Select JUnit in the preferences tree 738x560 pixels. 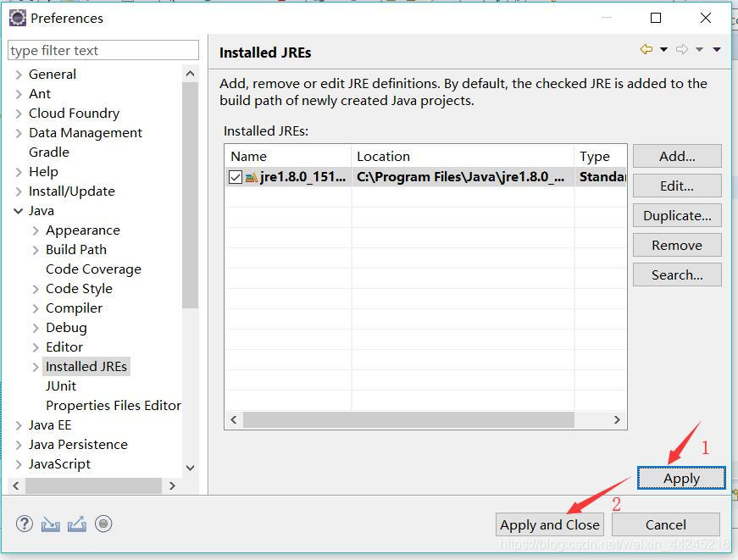(61, 385)
